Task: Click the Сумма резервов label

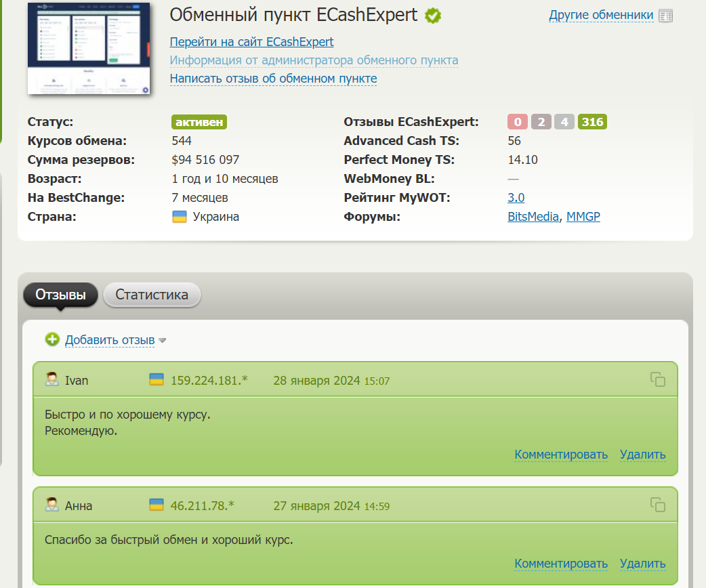Action: (81, 160)
